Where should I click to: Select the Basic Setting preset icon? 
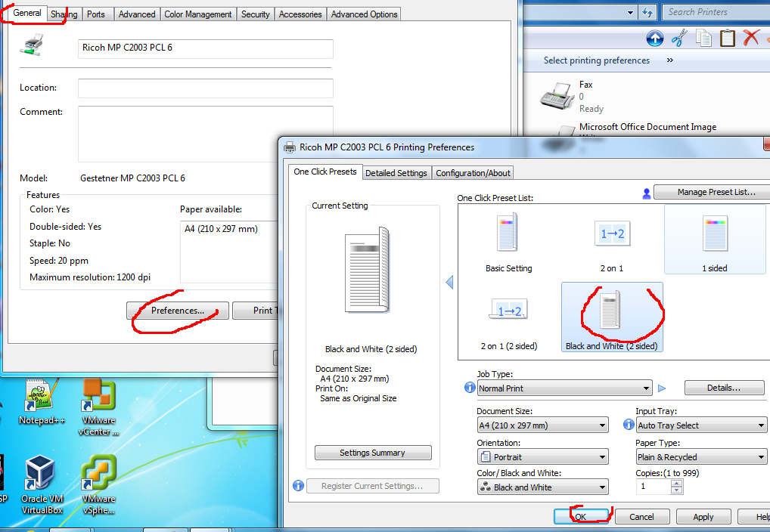coord(508,232)
